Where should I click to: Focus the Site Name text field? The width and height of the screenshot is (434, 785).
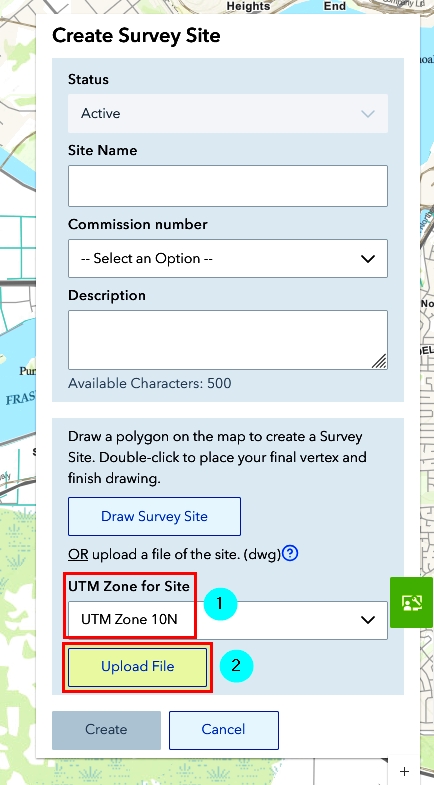[x=228, y=186]
